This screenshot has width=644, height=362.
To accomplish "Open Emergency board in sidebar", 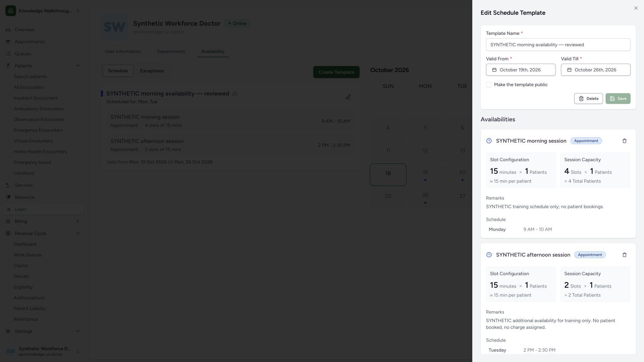I will 32,162.
